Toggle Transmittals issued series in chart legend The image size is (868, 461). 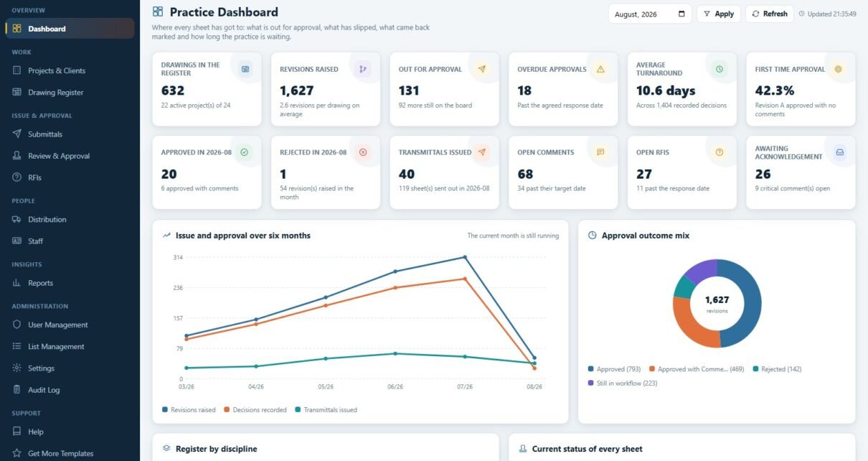pyautogui.click(x=326, y=410)
